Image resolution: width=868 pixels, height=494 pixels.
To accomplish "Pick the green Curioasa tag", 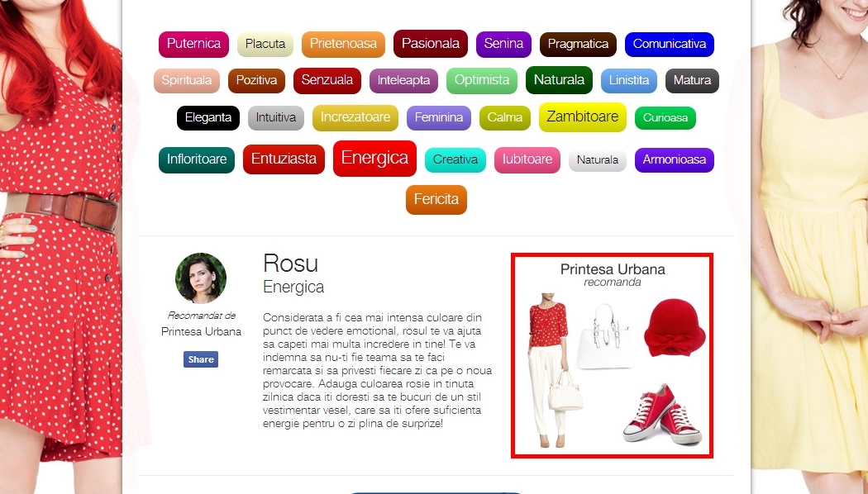I will point(665,118).
